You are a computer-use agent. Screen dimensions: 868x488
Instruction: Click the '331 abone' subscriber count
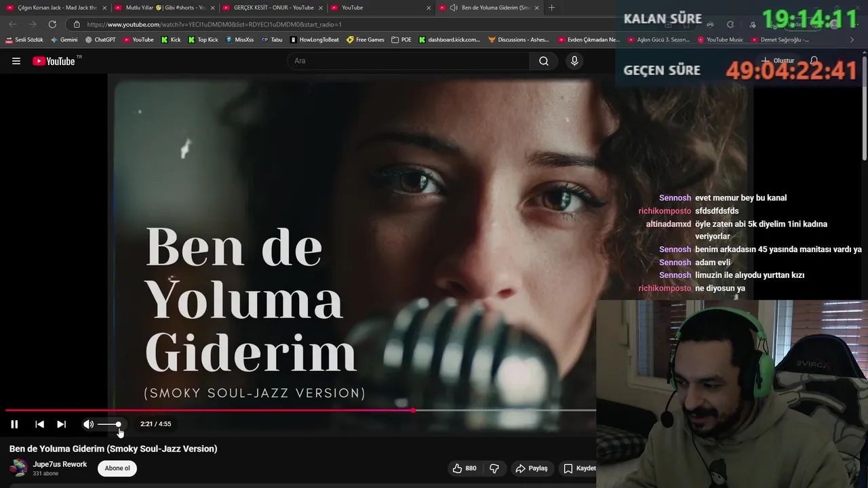[46, 474]
